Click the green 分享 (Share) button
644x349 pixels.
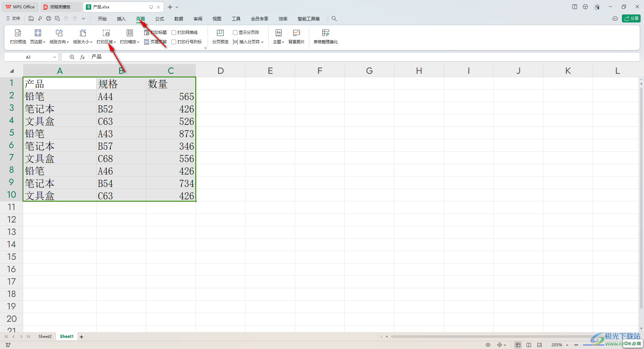point(631,18)
